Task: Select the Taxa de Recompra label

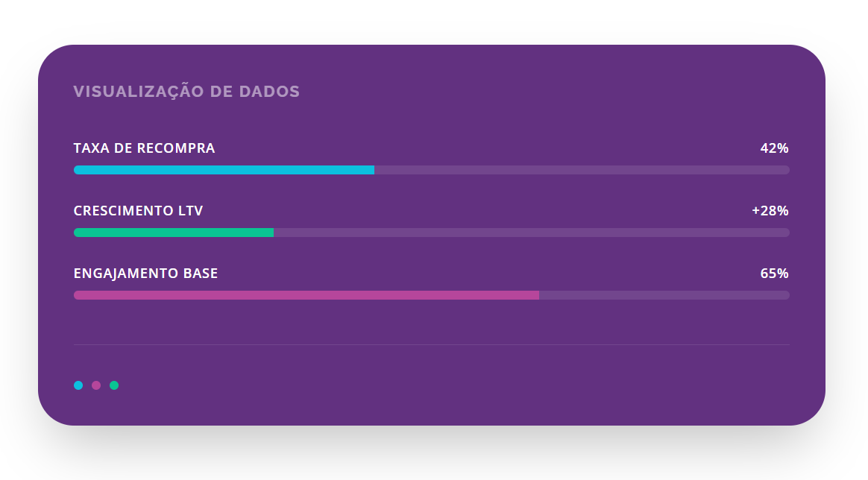Action: tap(143, 148)
